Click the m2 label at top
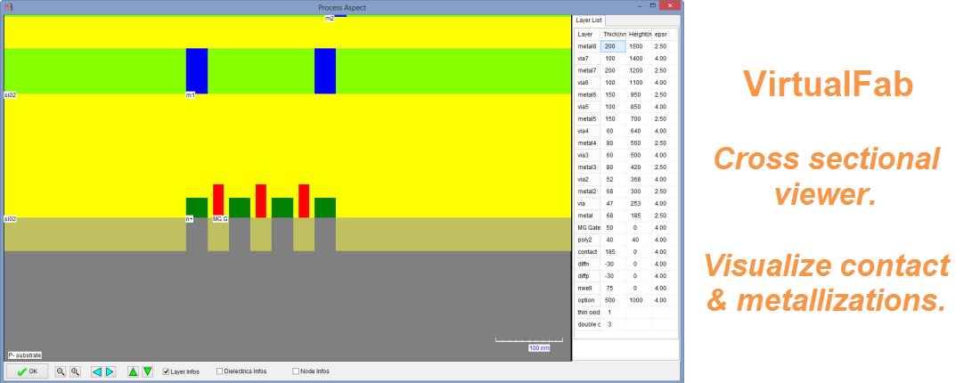 pos(330,19)
